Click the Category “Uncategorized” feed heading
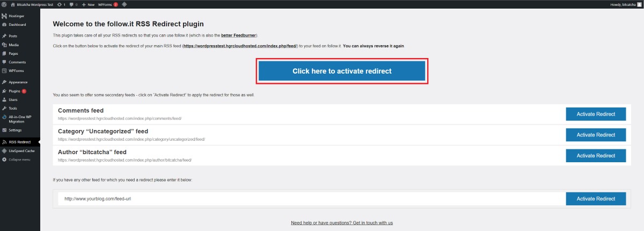 click(x=103, y=131)
